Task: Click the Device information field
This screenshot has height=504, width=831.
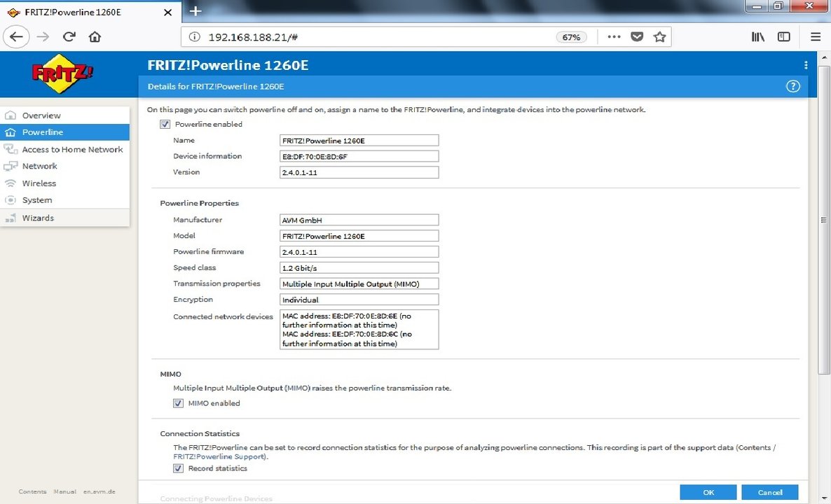Action: (359, 156)
